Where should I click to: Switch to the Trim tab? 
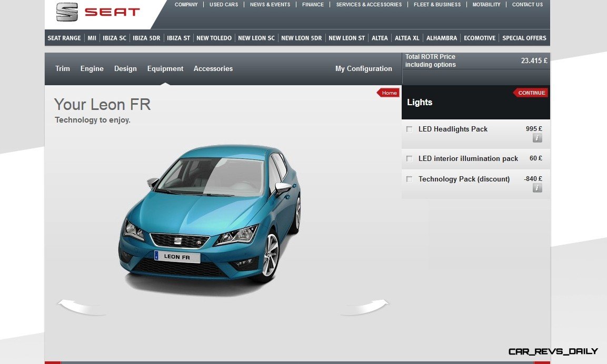(62, 68)
